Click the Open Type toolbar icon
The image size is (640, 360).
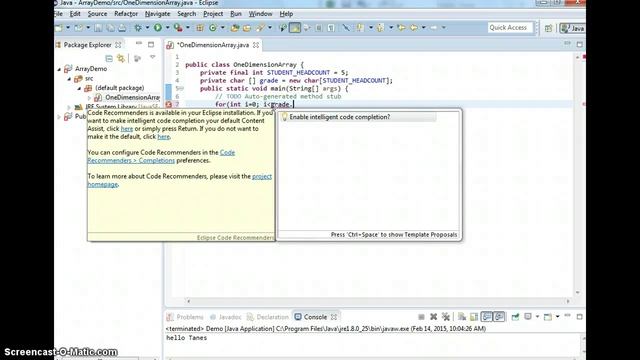[235, 28]
